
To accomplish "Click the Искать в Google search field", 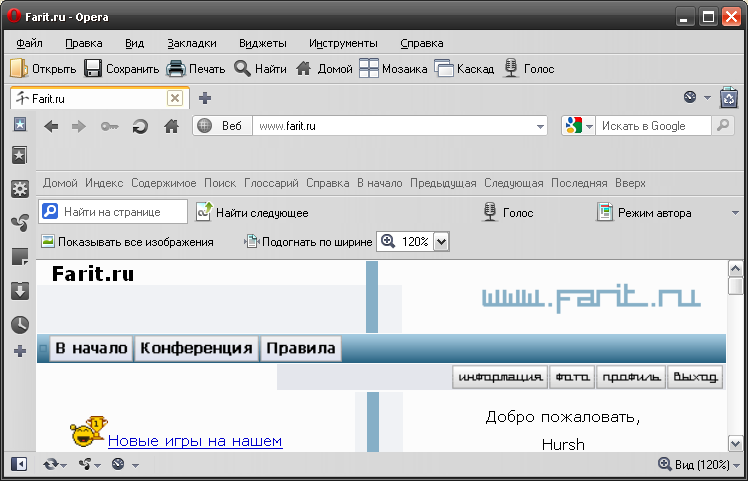I will tap(653, 126).
